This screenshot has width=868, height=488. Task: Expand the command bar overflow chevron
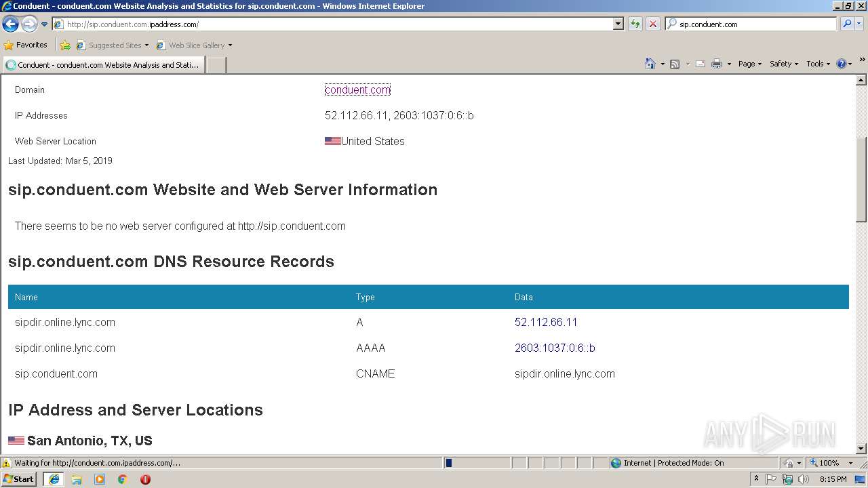click(x=863, y=60)
